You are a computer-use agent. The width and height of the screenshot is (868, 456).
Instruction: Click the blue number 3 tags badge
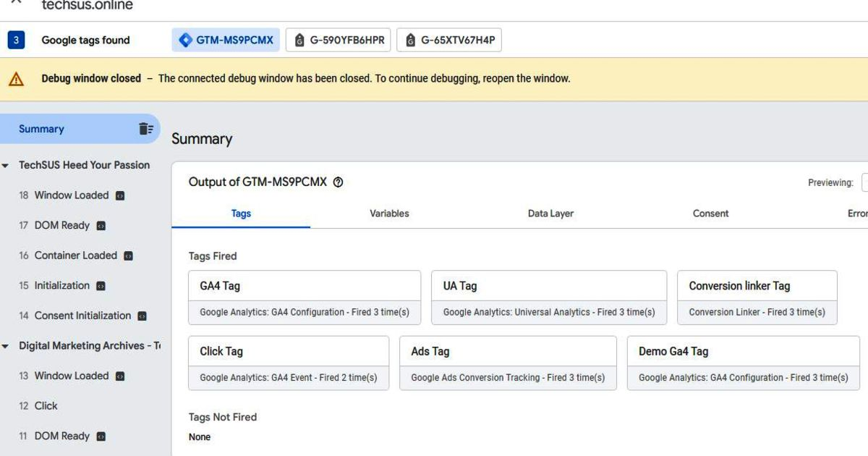click(x=16, y=41)
